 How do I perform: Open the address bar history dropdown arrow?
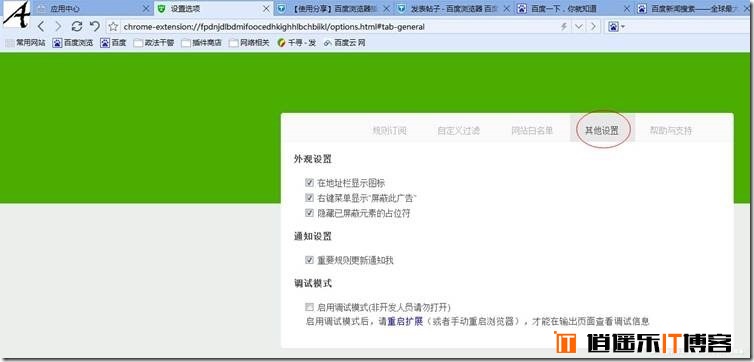pos(579,26)
